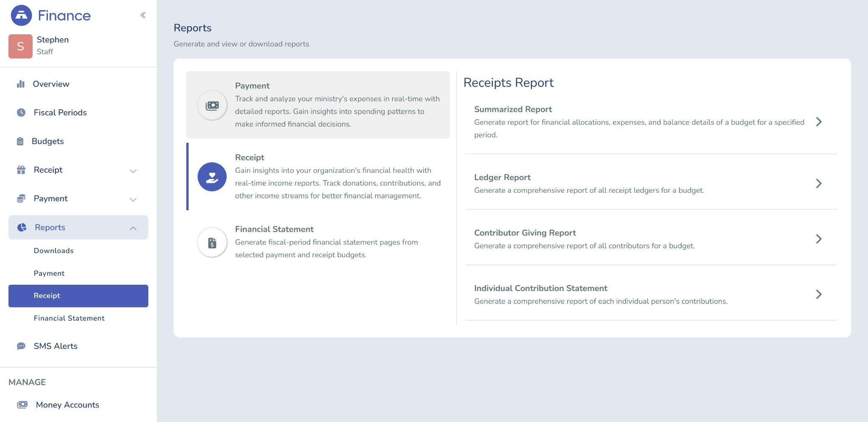The image size is (868, 422).
Task: Open Contributor Giving Report via its arrow
Action: click(x=819, y=239)
